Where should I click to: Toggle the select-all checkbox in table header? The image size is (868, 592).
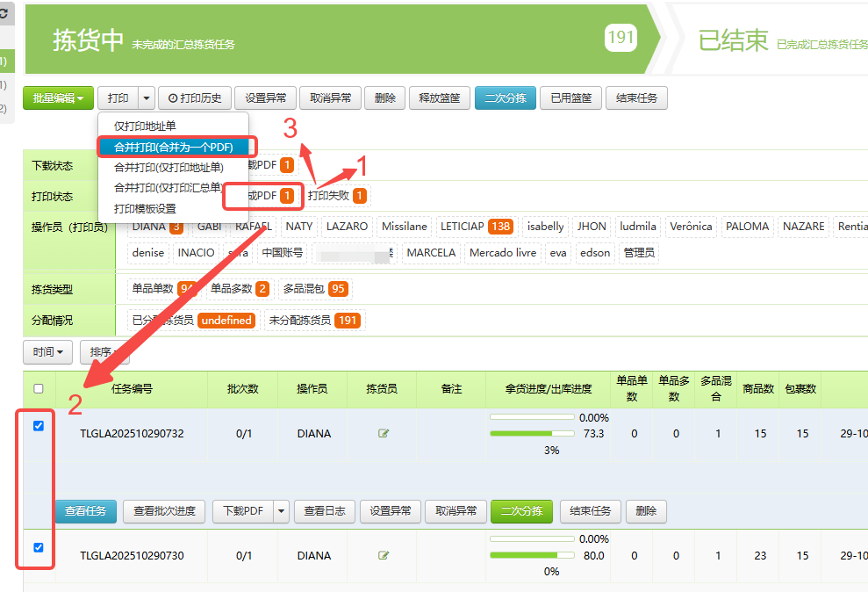pos(38,389)
